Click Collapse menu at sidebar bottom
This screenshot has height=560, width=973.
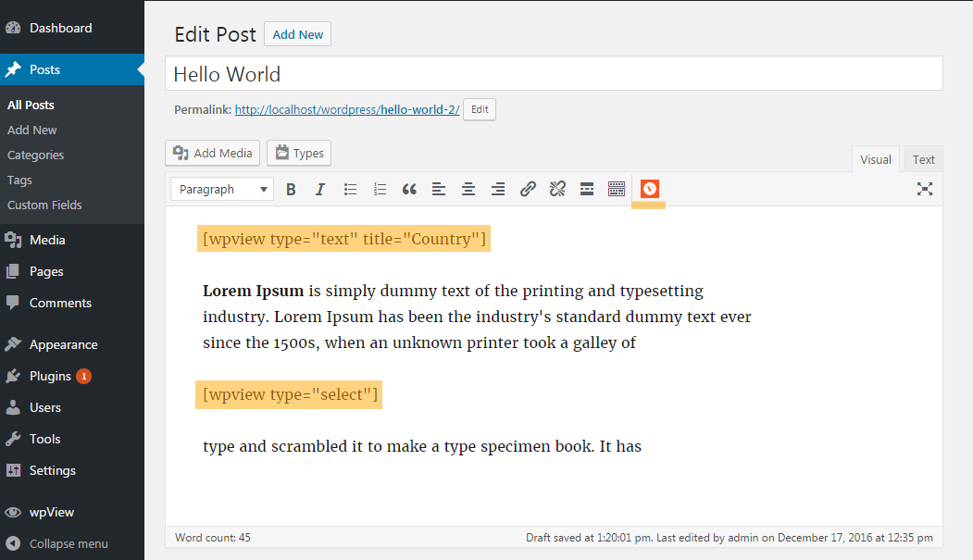click(72, 544)
